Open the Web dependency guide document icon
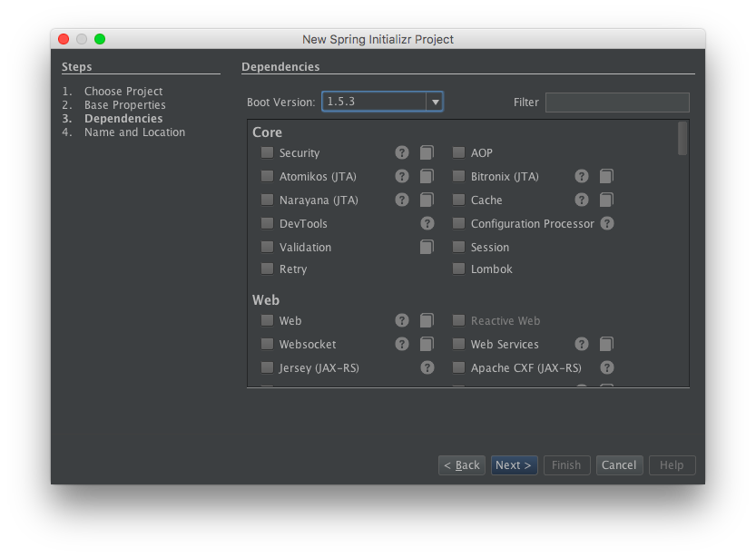756x557 pixels. click(427, 320)
